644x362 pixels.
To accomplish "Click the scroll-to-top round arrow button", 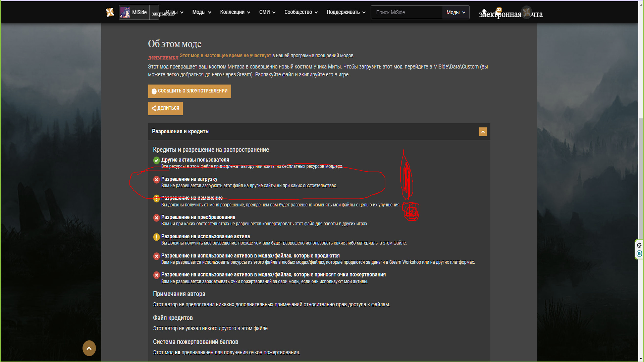I will [x=89, y=348].
